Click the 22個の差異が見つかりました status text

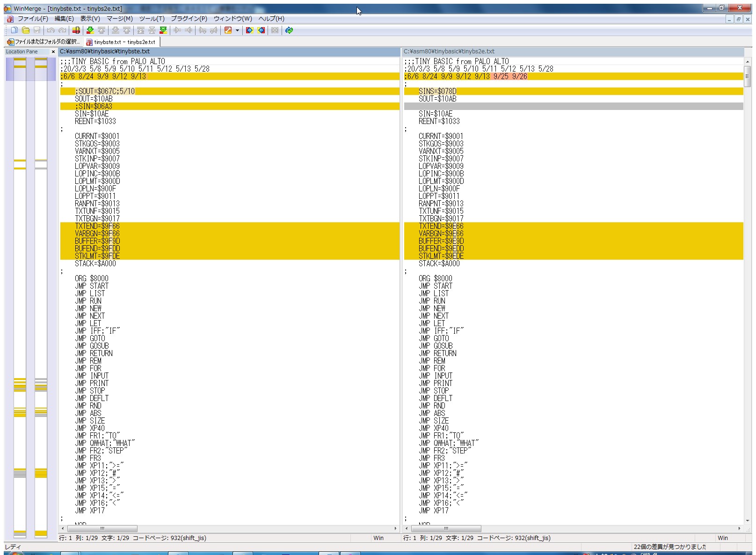tap(670, 547)
